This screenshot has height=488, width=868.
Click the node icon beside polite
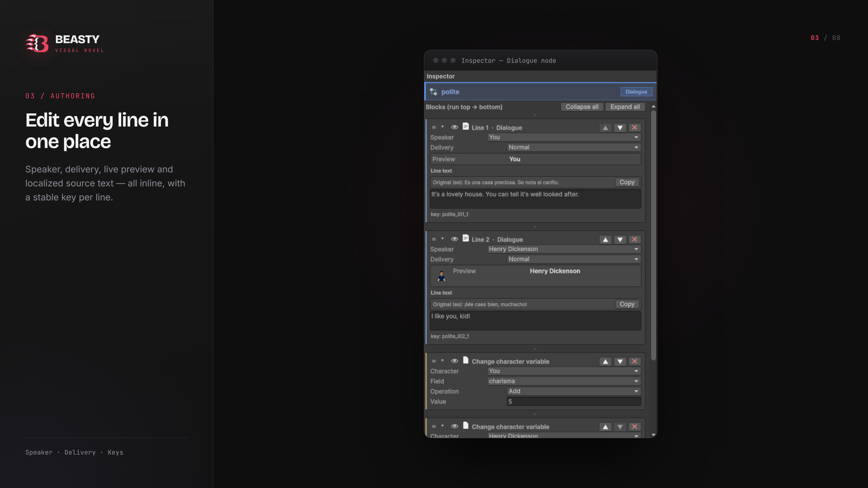point(434,92)
